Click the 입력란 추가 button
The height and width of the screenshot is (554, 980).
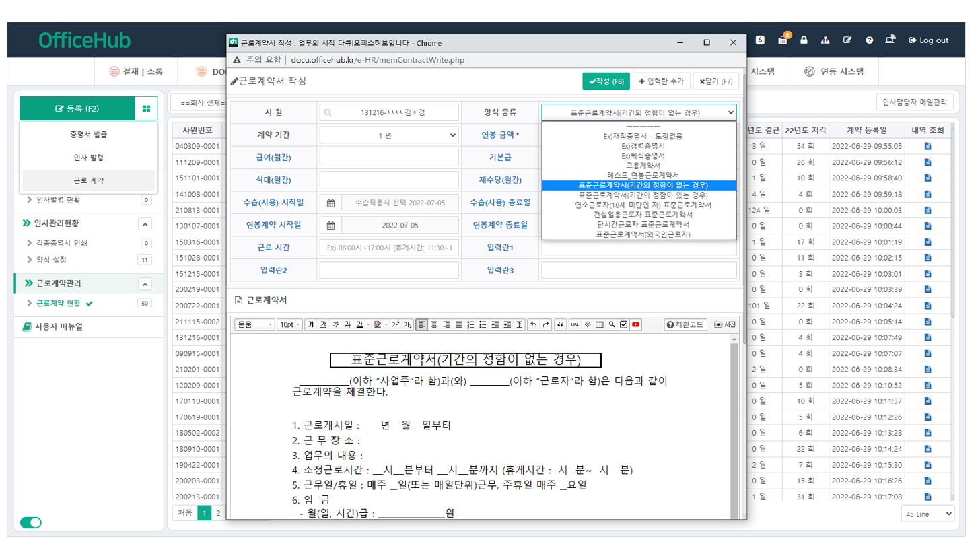point(661,81)
